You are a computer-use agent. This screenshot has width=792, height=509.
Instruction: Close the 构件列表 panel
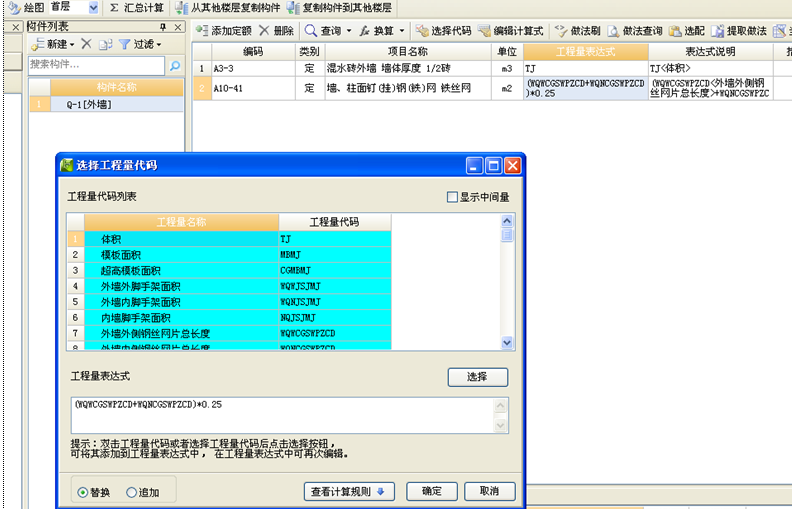point(178,27)
